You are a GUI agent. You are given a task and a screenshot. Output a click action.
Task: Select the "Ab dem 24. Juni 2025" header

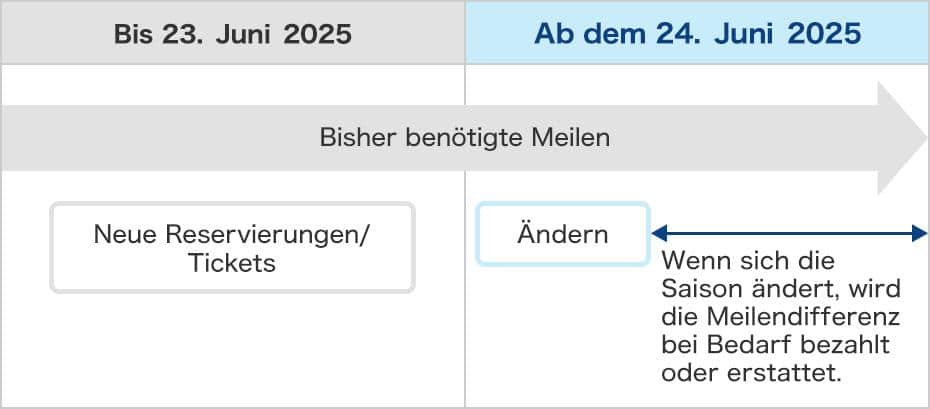tap(697, 34)
